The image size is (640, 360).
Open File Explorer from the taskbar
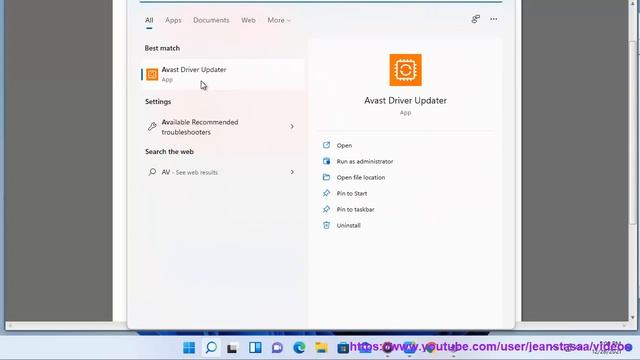(321, 348)
